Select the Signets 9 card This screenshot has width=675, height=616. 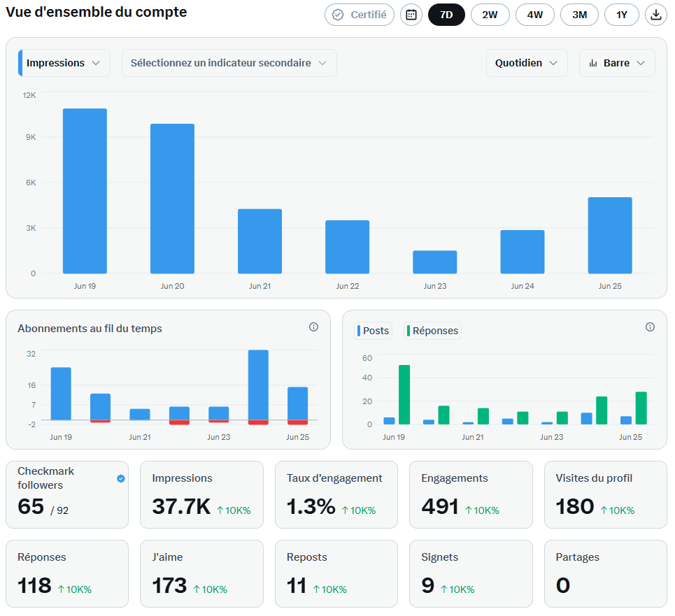coord(471,574)
